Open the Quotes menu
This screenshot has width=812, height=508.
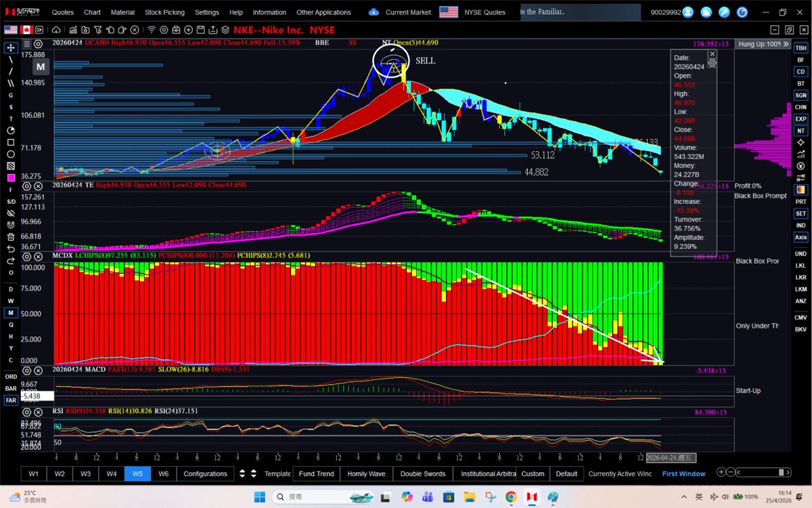click(63, 12)
